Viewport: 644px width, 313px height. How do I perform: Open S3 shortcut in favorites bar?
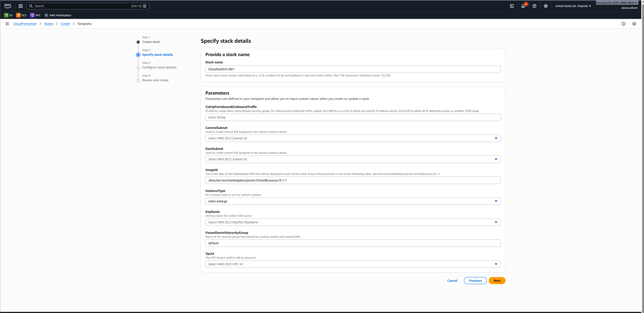[x=8, y=15]
